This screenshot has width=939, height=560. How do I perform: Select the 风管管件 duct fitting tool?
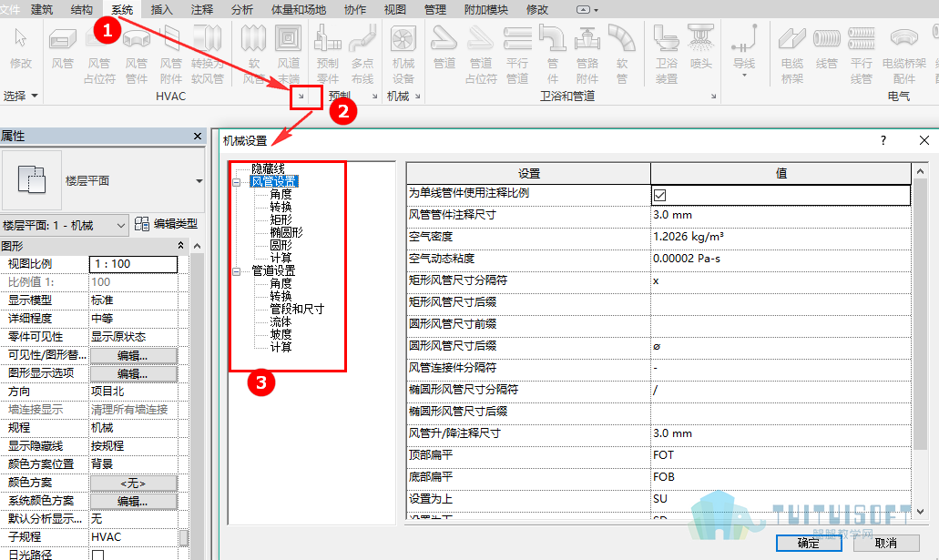point(136,56)
